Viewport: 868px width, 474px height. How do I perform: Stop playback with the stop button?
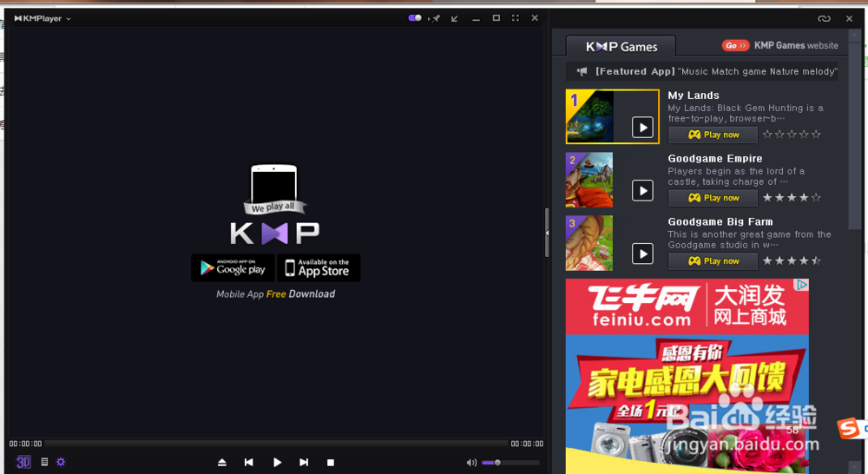click(331, 463)
